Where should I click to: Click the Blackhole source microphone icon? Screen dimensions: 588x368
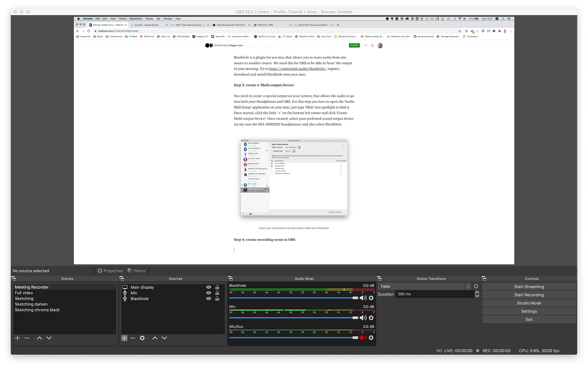coord(125,298)
